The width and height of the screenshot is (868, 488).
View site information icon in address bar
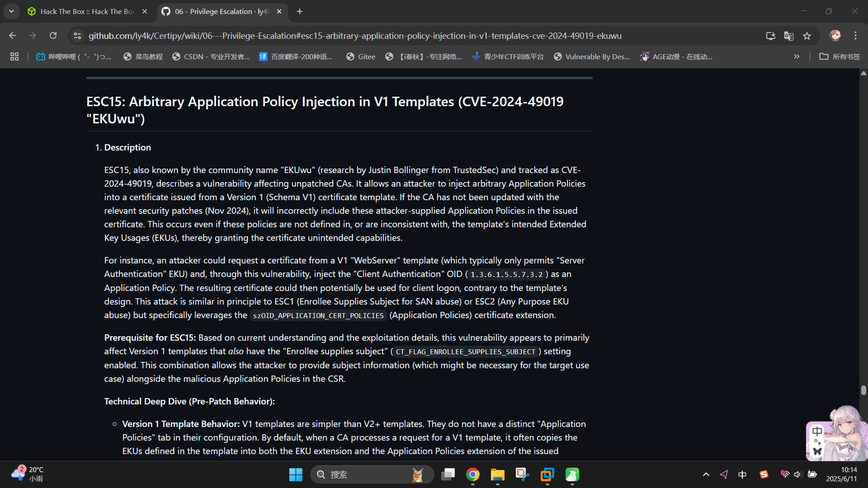click(77, 36)
